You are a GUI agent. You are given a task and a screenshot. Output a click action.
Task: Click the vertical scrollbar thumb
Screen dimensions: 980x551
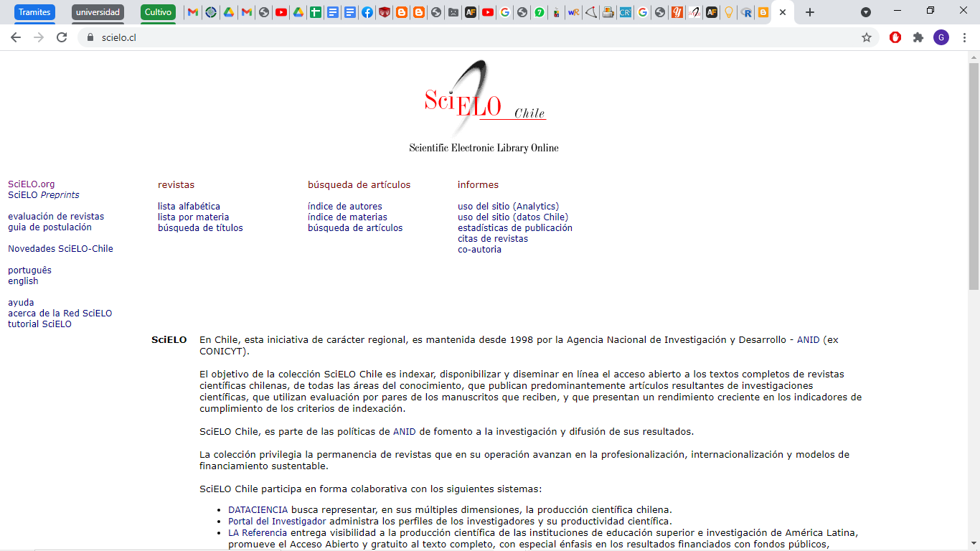tap(974, 176)
